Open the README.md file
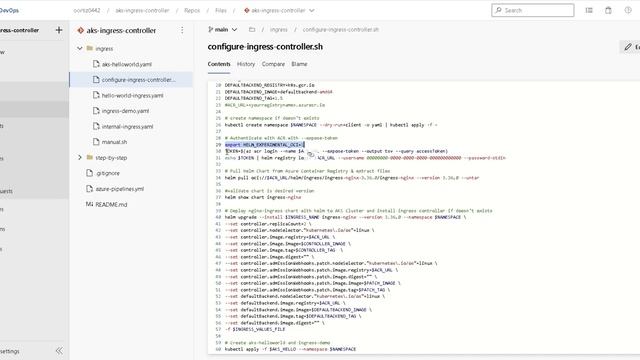The height and width of the screenshot is (360, 640). click(111, 204)
